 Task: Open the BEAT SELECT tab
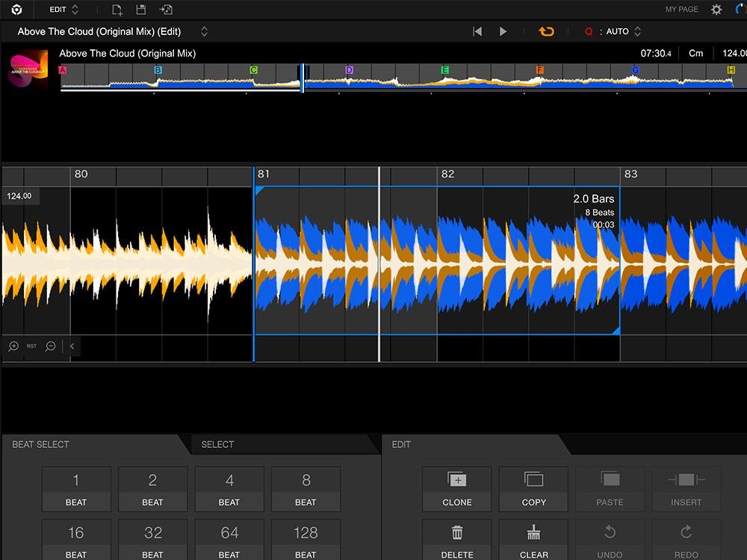(x=41, y=444)
